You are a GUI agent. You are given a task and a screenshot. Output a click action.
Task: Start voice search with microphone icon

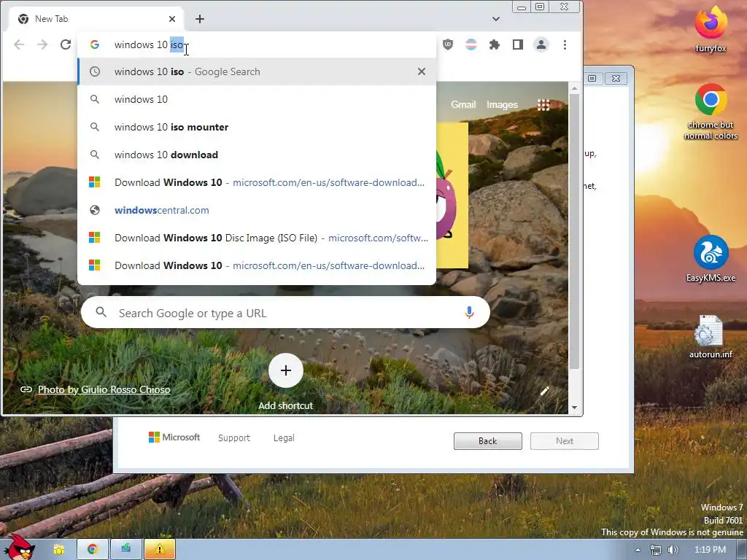coord(469,312)
